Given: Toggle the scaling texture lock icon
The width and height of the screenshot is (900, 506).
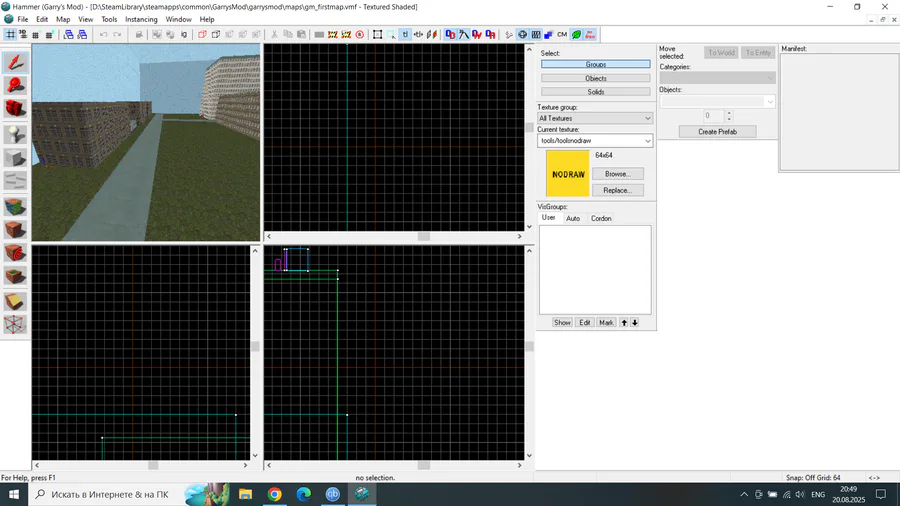Looking at the screenshot, I should tap(418, 34).
